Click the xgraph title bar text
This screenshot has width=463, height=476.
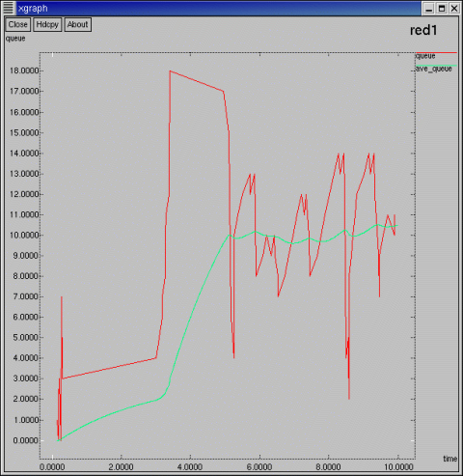[33, 8]
